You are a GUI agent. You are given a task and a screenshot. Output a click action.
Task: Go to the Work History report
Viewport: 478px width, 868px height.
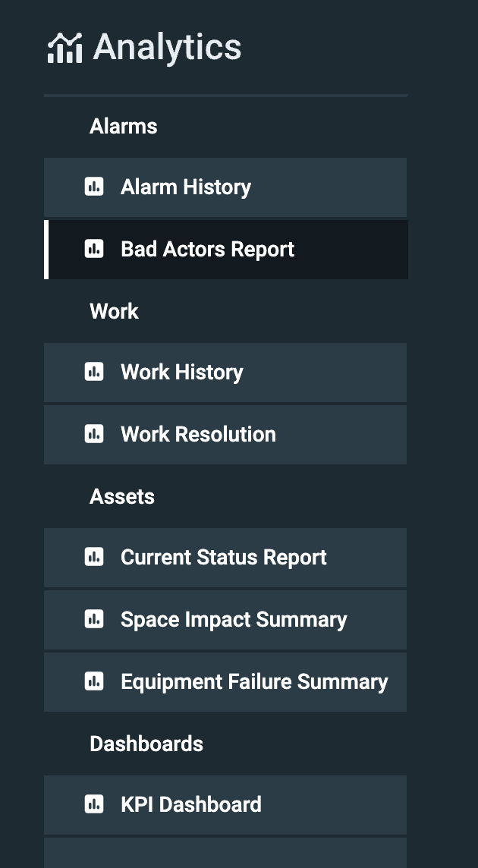(x=182, y=372)
